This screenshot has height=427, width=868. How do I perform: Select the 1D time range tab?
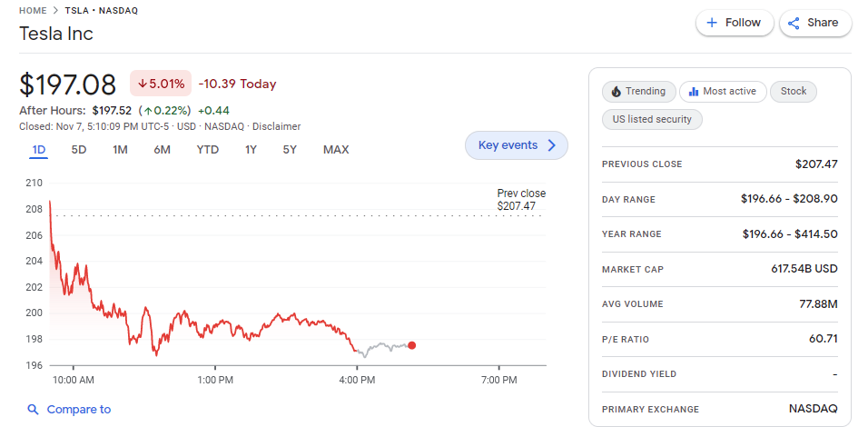pos(38,150)
